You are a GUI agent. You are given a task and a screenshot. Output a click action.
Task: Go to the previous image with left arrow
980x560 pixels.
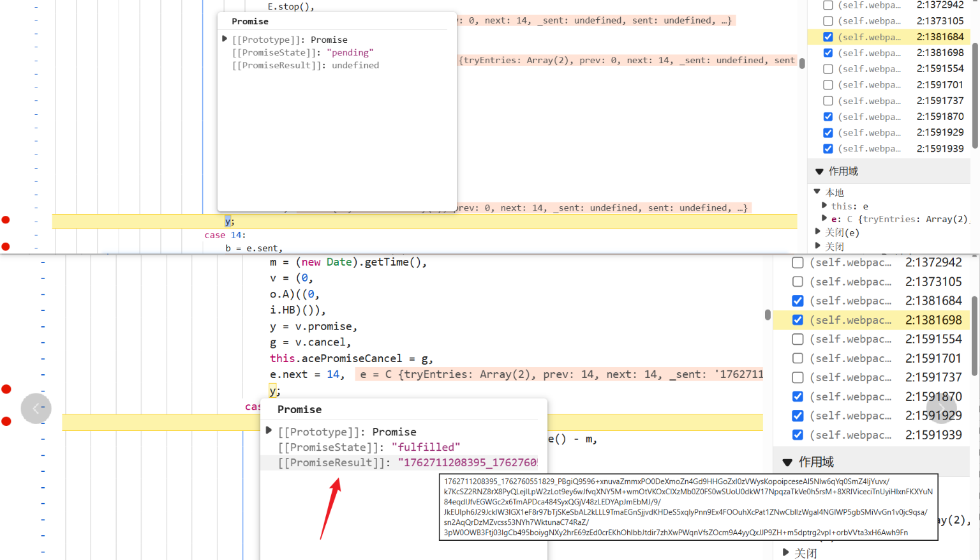tap(36, 409)
